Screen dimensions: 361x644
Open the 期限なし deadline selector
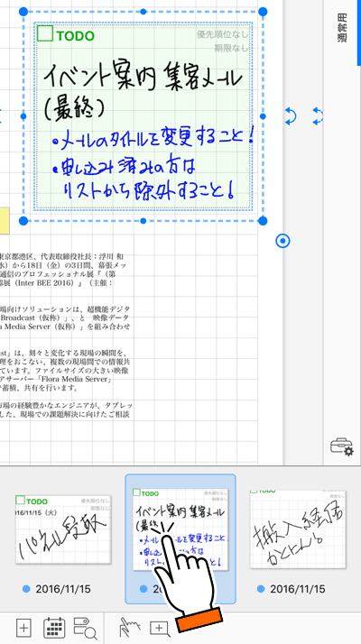tap(231, 49)
